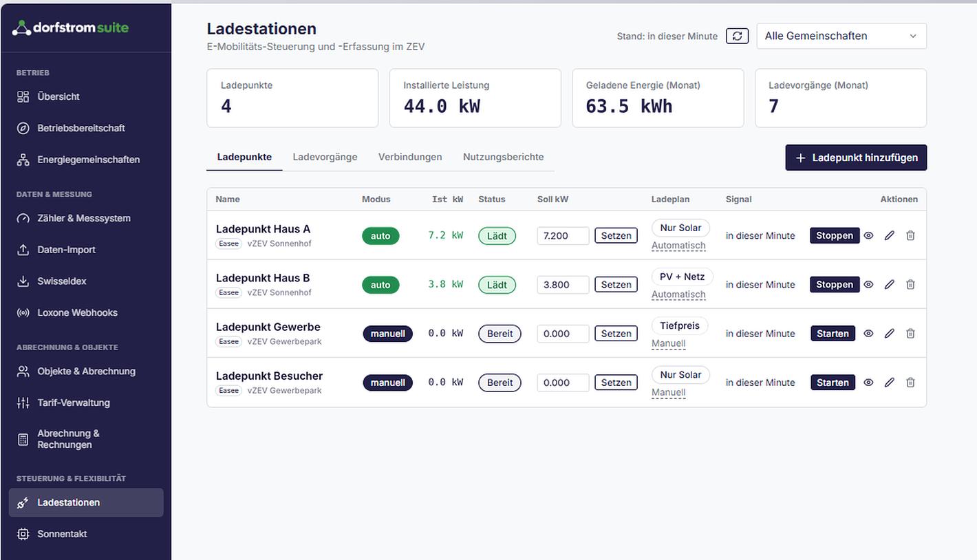The width and height of the screenshot is (977, 560).
Task: Edit Ladepunkt Besucher with pencil icon
Action: tap(890, 383)
